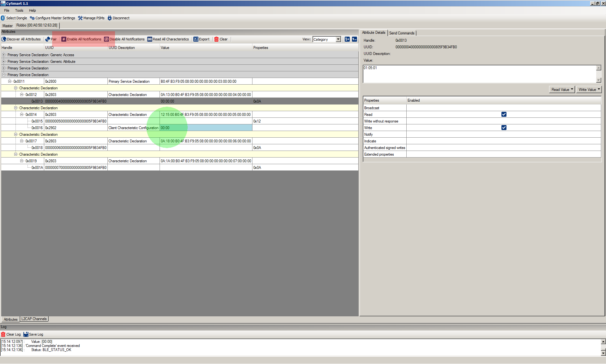Select the 0x0015 attribute row
Image resolution: width=606 pixels, height=364 pixels.
click(179, 121)
